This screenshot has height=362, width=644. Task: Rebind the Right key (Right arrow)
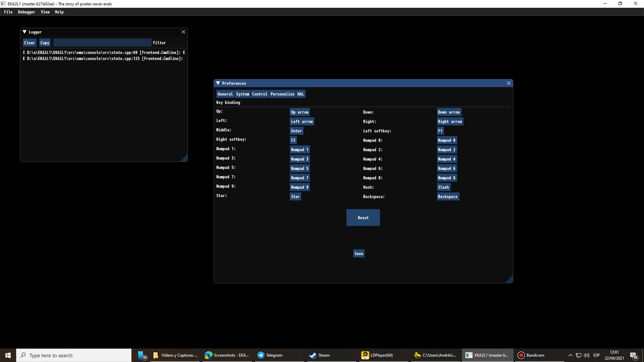pos(450,122)
